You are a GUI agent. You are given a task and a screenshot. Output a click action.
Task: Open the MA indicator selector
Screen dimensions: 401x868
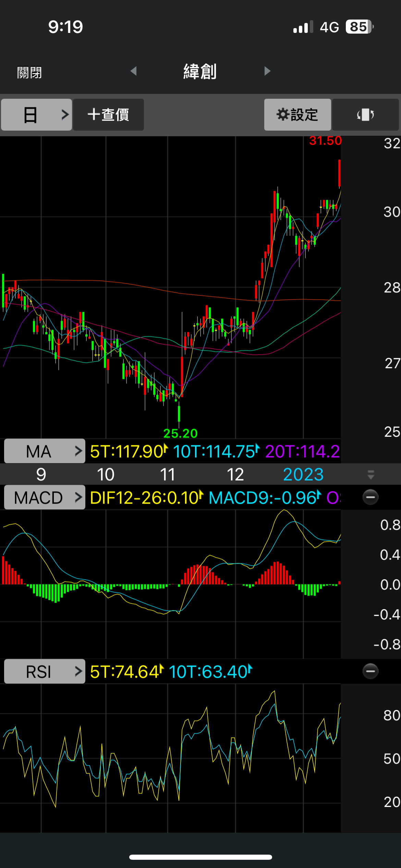coord(45,451)
